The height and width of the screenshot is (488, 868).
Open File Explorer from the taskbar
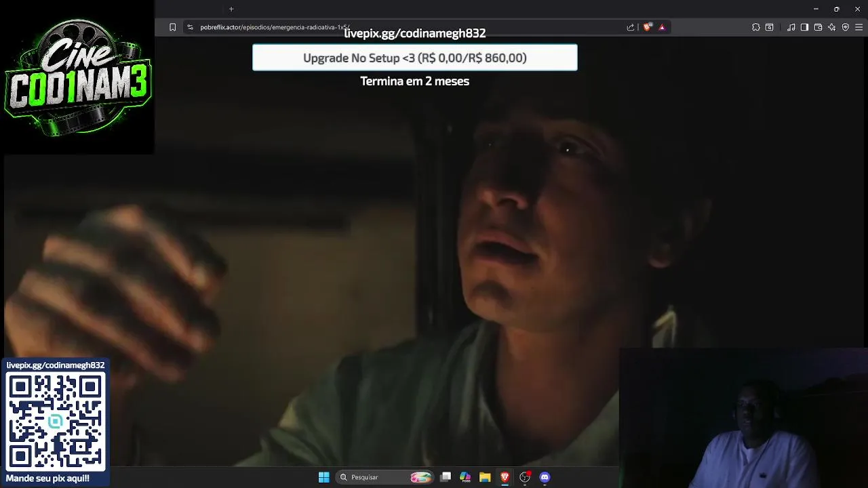(485, 477)
